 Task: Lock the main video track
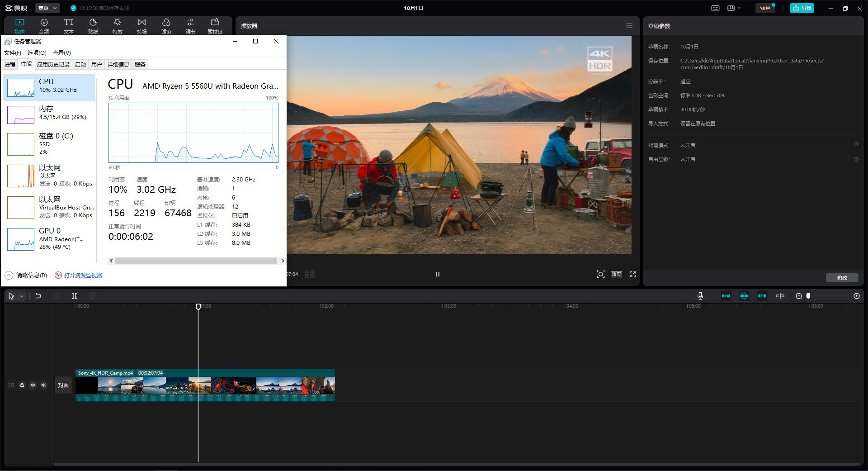click(x=22, y=385)
